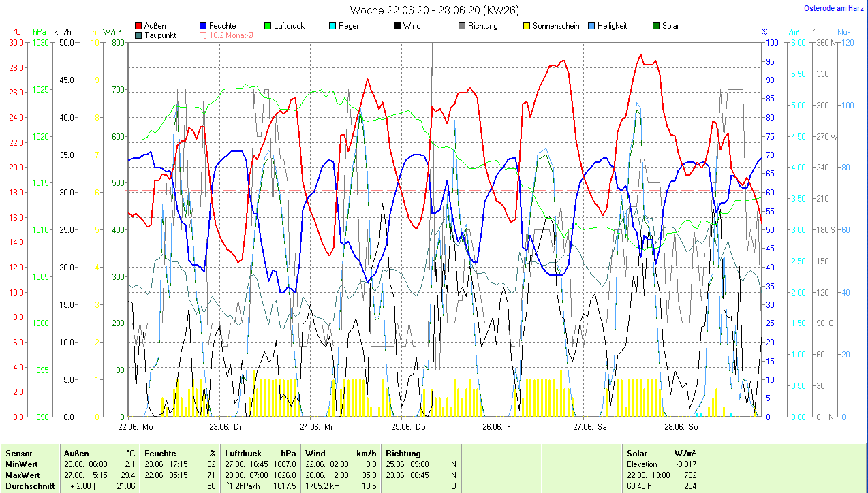
Task: Select the 27.06. Sa date label
Action: click(590, 427)
